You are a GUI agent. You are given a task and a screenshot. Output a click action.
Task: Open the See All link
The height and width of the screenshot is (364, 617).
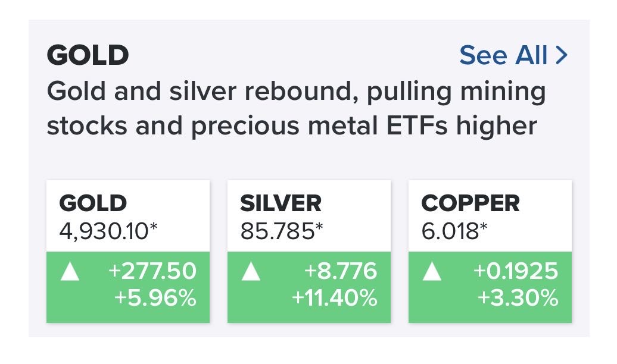[x=504, y=56]
